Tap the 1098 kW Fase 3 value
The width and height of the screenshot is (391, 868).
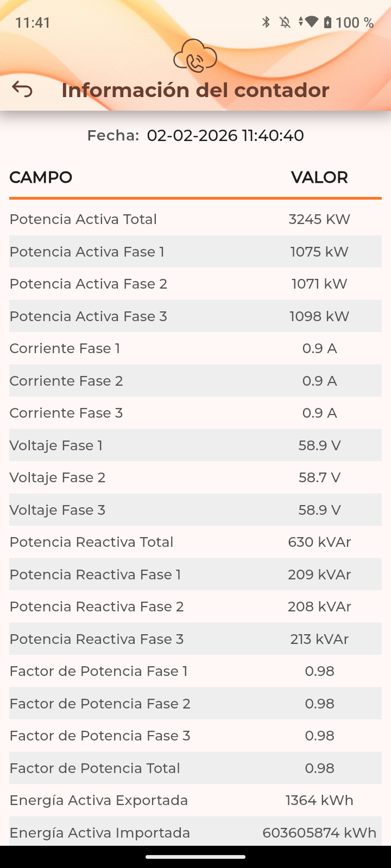(319, 316)
